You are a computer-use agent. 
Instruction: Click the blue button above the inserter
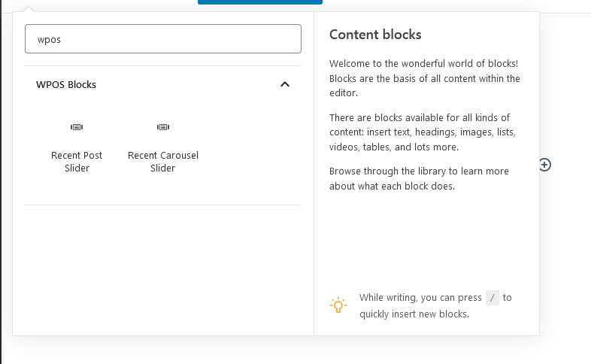[259, 2]
